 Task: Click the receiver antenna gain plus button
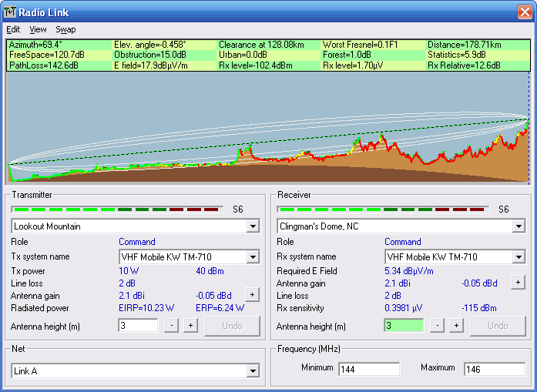tap(517, 283)
